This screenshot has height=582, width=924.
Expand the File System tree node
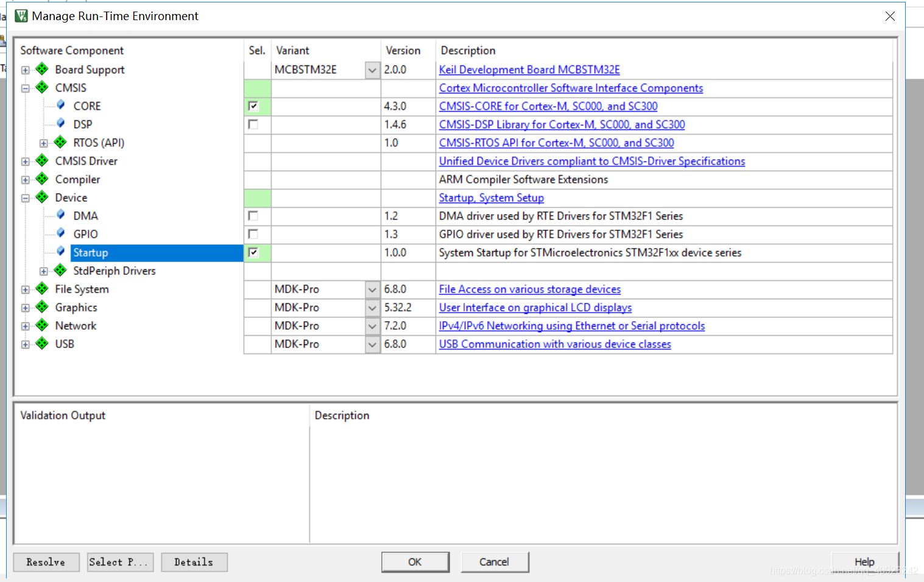pyautogui.click(x=26, y=289)
